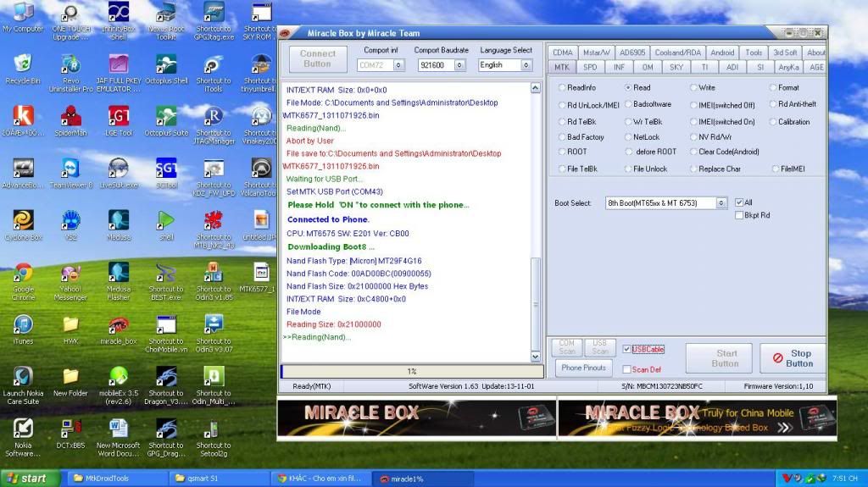Screen dimensions: 868x487
Task: Open the Recycle Bin desktop icon
Action: [x=23, y=69]
